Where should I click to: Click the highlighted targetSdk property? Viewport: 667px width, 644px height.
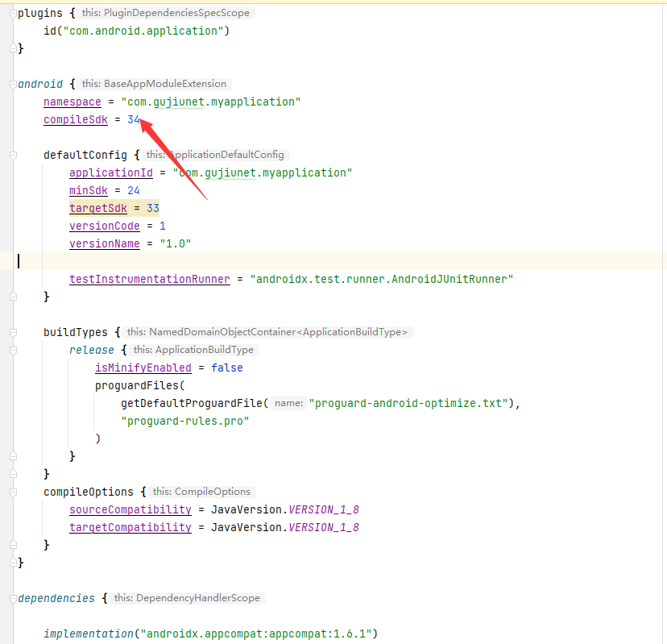click(98, 209)
